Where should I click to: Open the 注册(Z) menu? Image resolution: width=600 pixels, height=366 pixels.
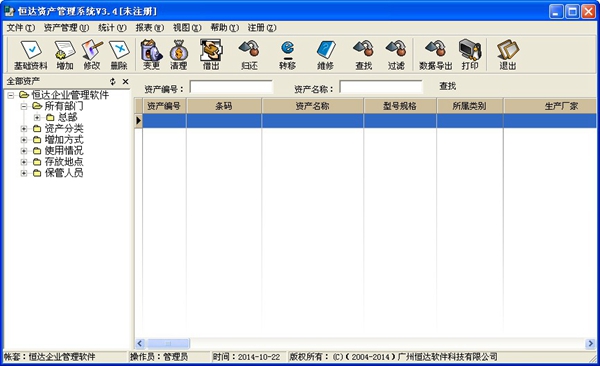click(262, 28)
